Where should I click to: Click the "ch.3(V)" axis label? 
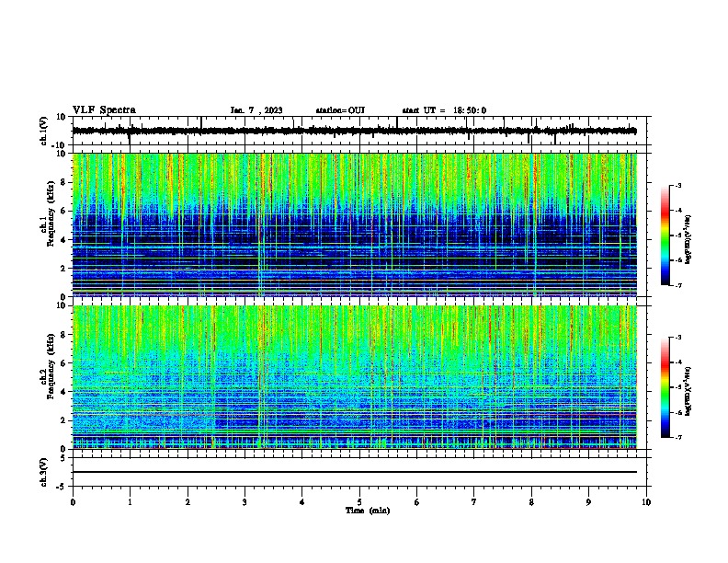point(44,472)
